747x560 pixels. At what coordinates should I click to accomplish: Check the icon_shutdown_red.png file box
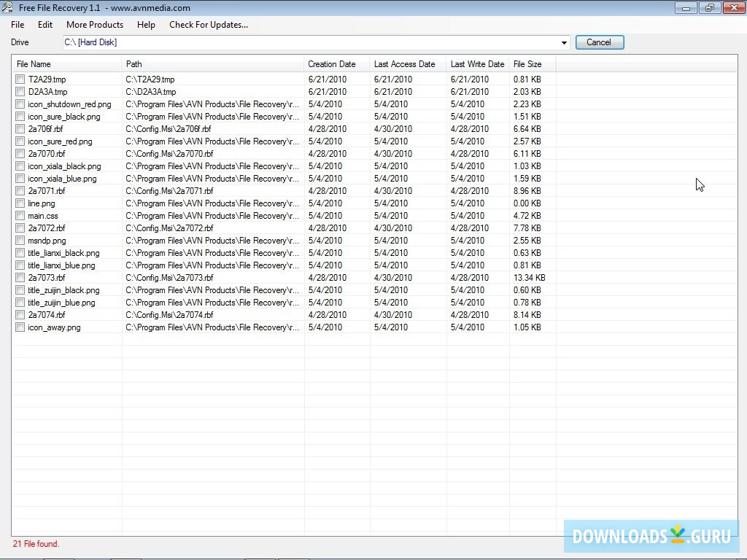click(20, 104)
